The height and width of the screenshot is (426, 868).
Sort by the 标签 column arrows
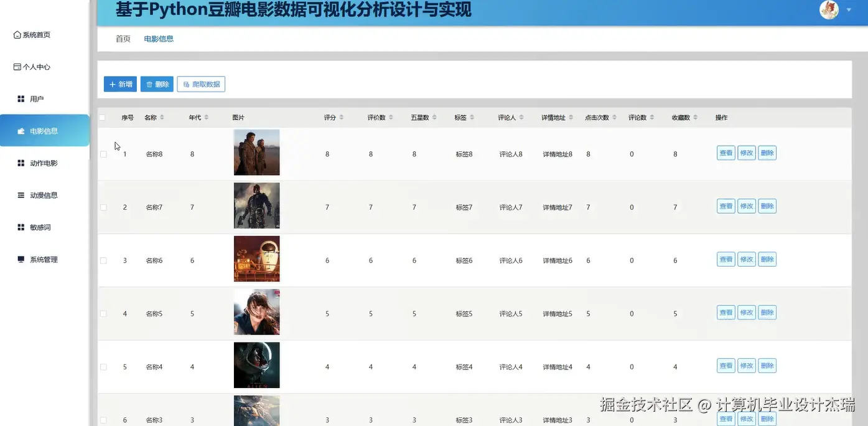[472, 118]
